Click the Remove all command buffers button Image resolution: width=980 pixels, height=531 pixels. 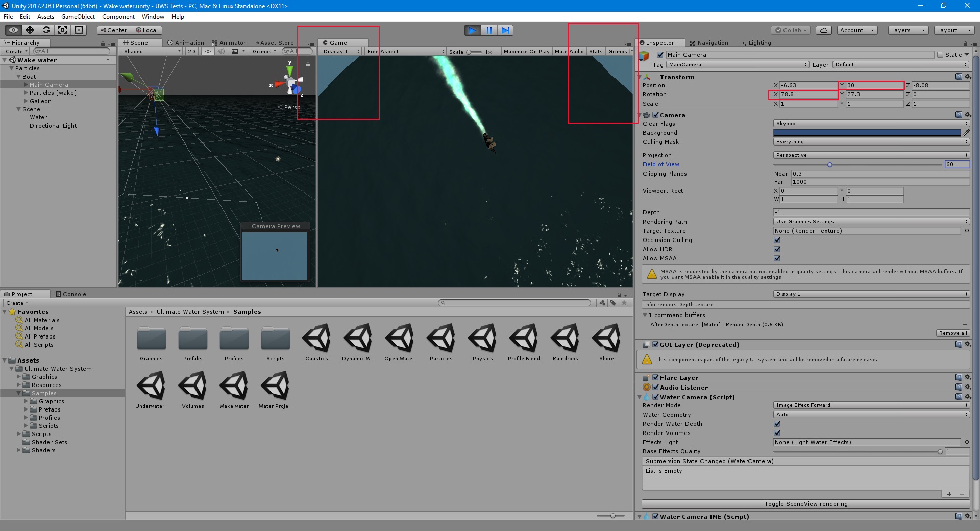pyautogui.click(x=952, y=333)
